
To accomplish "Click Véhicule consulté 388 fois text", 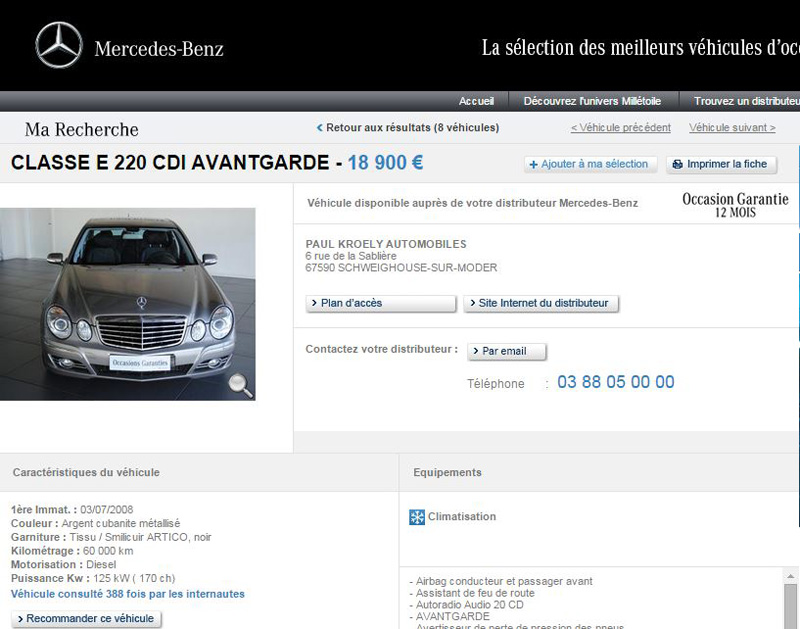I will [x=128, y=594].
